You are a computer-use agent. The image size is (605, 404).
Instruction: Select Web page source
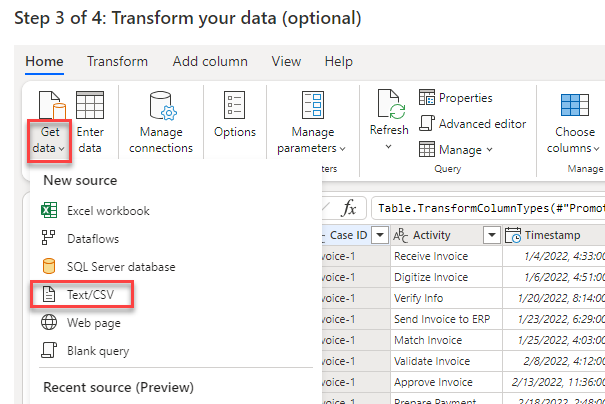[81, 323]
